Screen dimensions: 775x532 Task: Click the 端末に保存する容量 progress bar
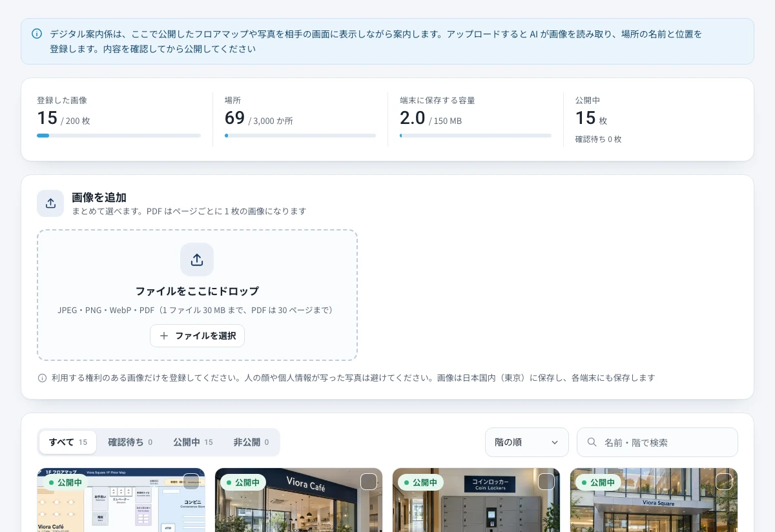[x=475, y=136]
